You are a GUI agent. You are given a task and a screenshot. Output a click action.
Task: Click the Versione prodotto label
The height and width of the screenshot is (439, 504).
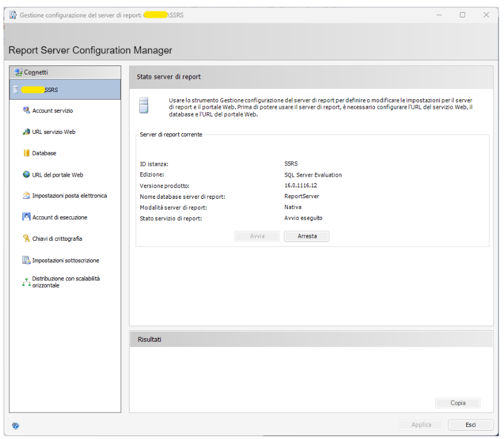(164, 186)
